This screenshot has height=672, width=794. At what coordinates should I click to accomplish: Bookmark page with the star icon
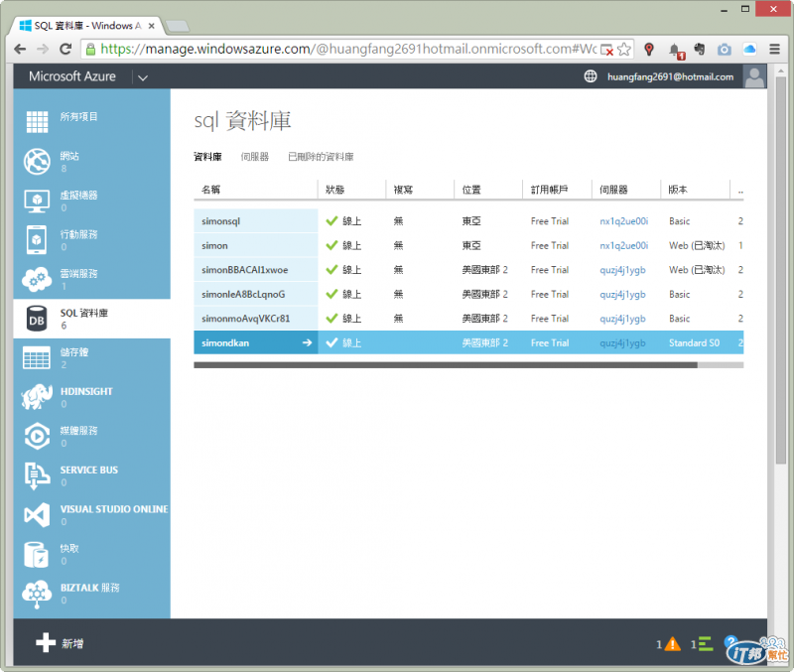click(624, 49)
